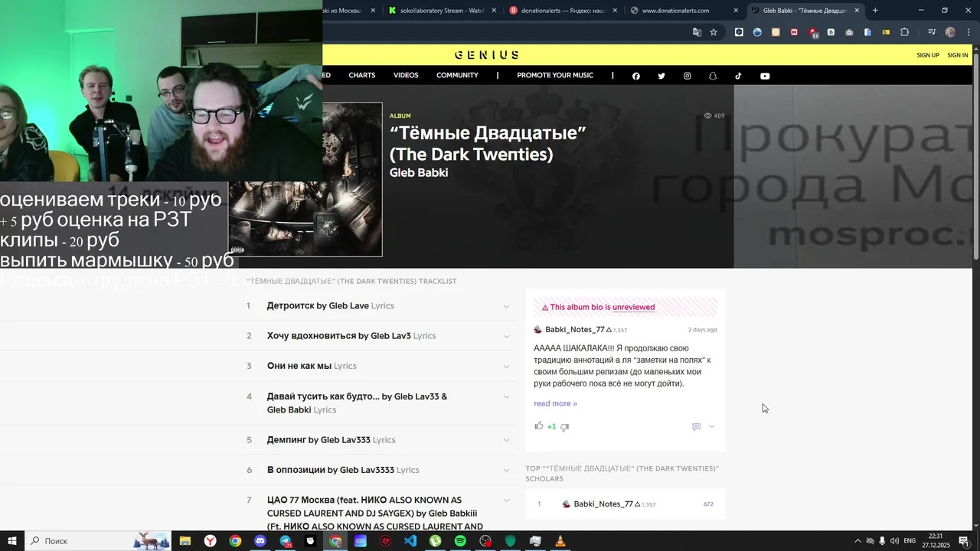The image size is (980, 551).
Task: Open Genius Snapchat icon in navigation bar
Action: (x=713, y=76)
